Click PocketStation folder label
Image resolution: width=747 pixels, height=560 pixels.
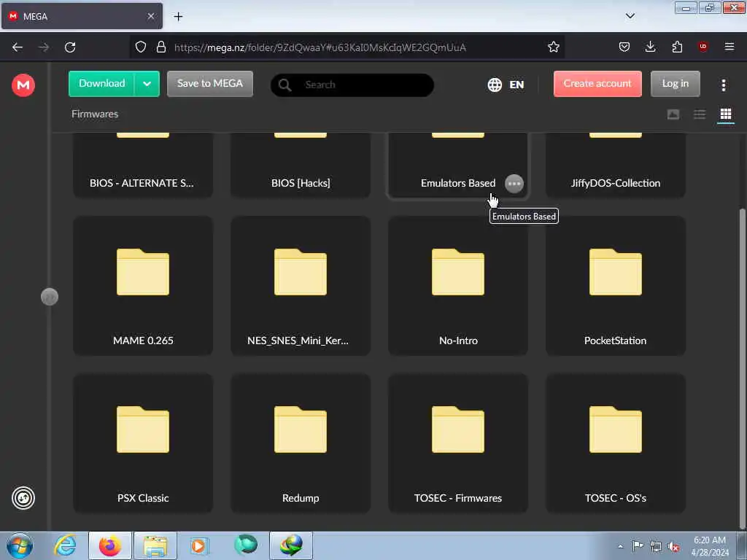(x=616, y=341)
